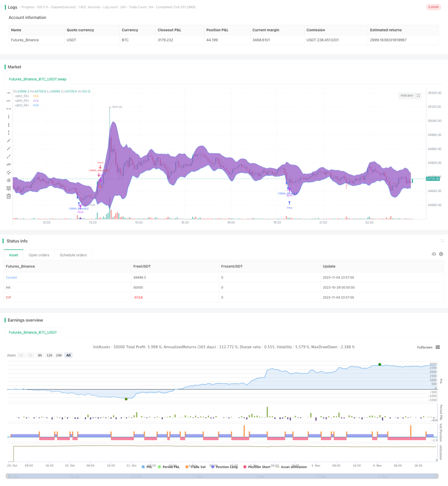The height and width of the screenshot is (486, 448).
Task: Click the timeline range navigator bar
Action: [222, 476]
